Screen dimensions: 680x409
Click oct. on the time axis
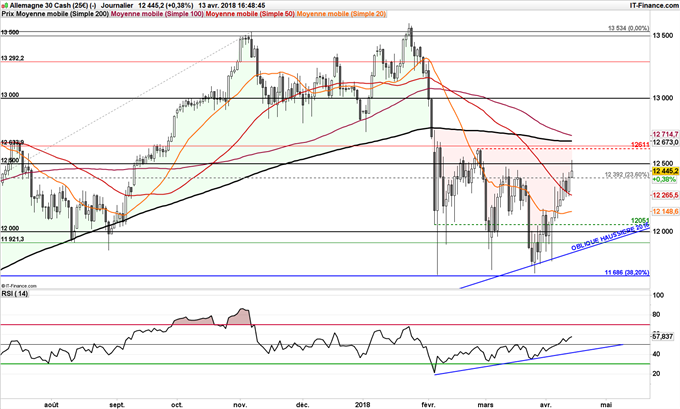pyautogui.click(x=177, y=405)
